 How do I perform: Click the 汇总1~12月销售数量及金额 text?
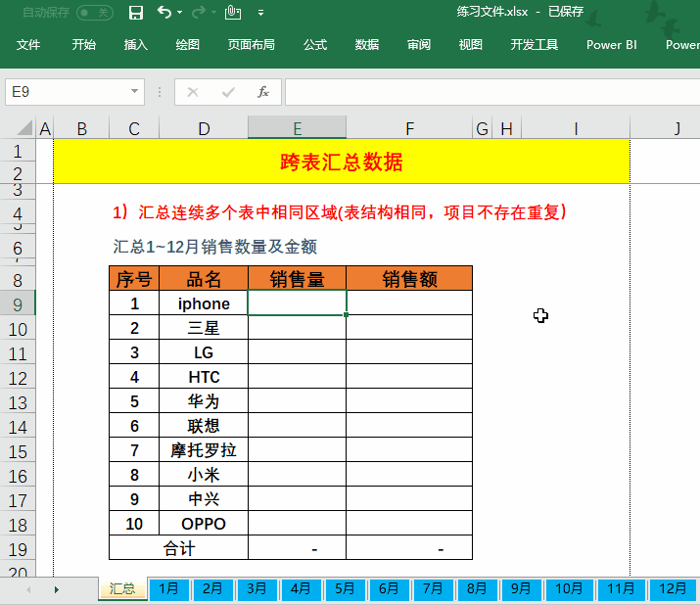point(214,247)
